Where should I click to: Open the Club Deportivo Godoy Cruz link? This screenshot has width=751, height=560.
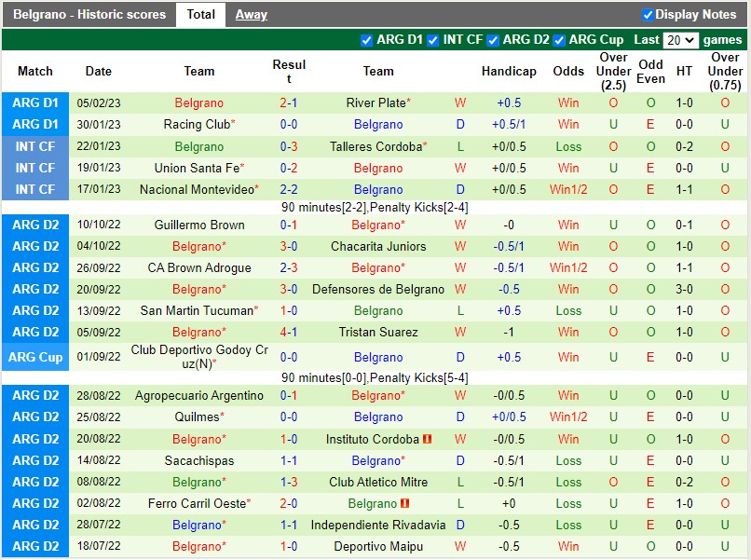point(199,357)
